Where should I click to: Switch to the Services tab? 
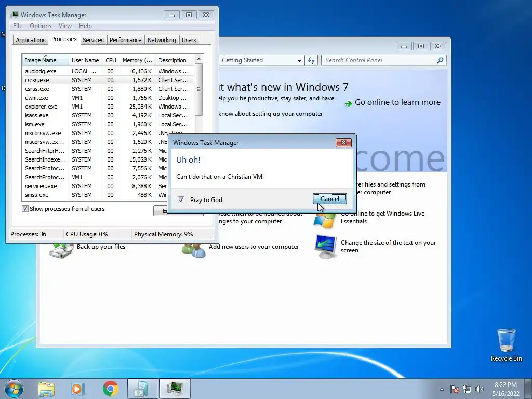point(93,40)
